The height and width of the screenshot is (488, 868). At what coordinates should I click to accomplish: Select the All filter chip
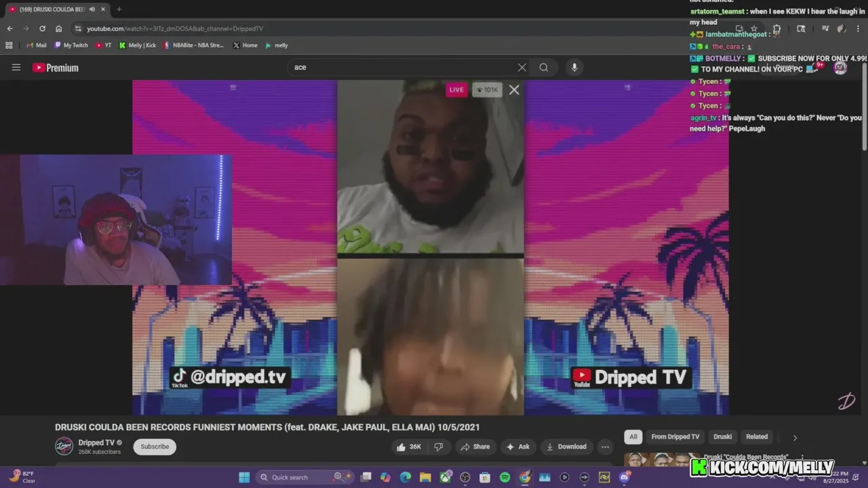click(633, 436)
